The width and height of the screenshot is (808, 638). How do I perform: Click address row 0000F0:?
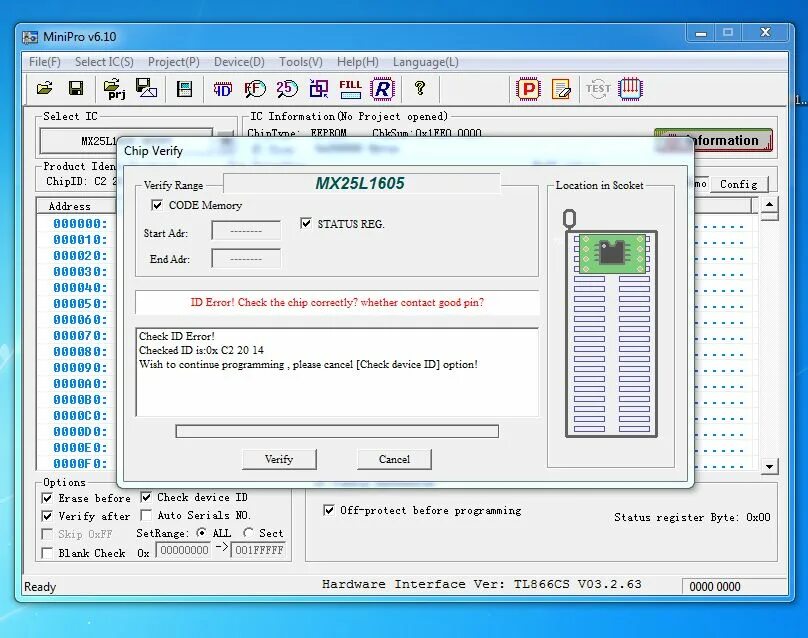[x=80, y=463]
